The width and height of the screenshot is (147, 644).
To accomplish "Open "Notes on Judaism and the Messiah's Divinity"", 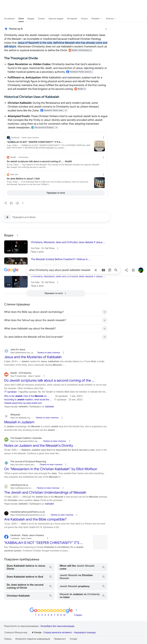I will pyautogui.click(x=39, y=445).
